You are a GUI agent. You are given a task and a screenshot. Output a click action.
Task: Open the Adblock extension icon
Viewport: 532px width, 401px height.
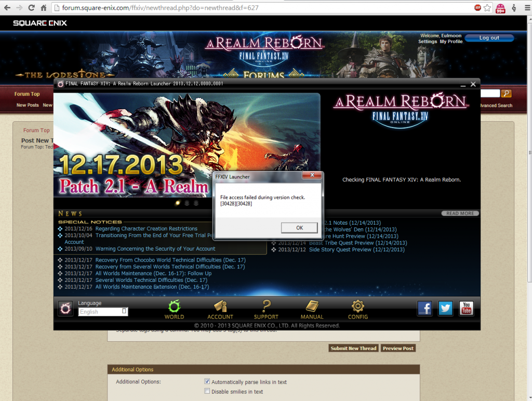478,7
